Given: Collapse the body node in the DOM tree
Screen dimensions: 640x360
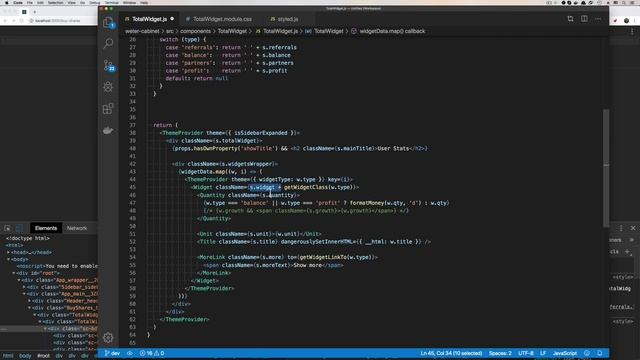Looking at the screenshot, I should (9, 259).
